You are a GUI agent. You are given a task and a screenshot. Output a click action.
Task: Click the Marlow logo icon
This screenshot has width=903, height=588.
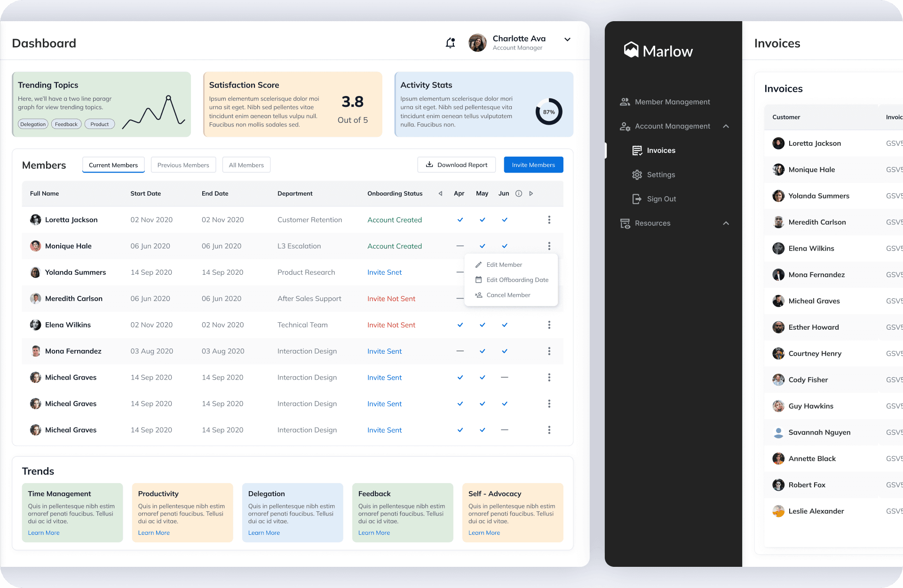tap(631, 50)
